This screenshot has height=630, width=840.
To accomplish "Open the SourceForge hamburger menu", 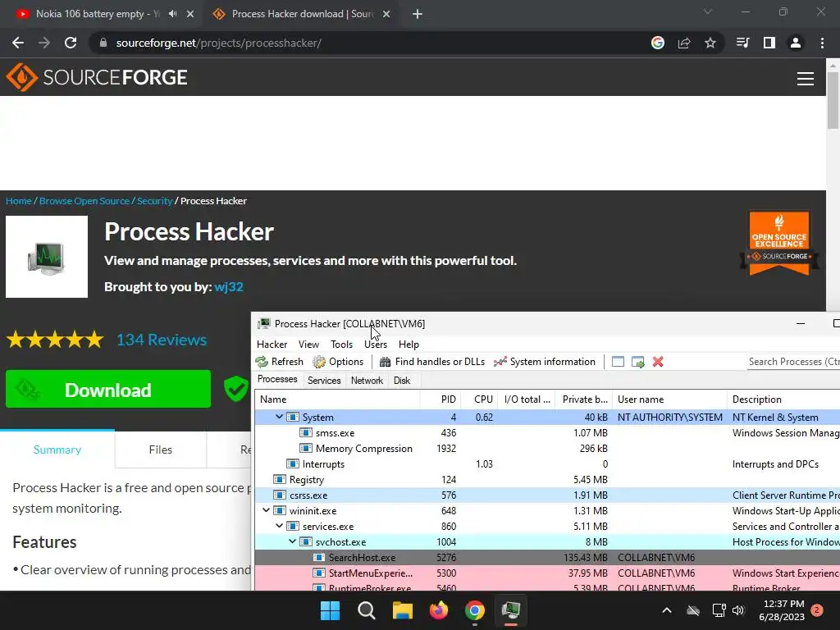I will [806, 79].
